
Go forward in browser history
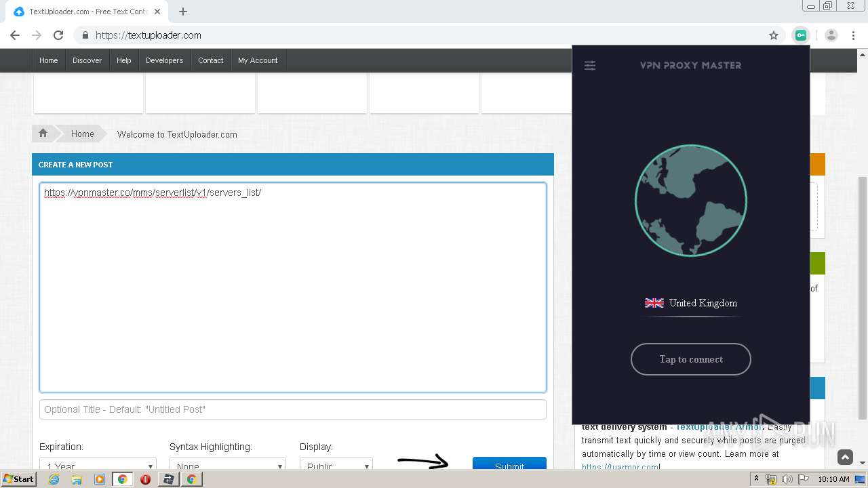[37, 35]
